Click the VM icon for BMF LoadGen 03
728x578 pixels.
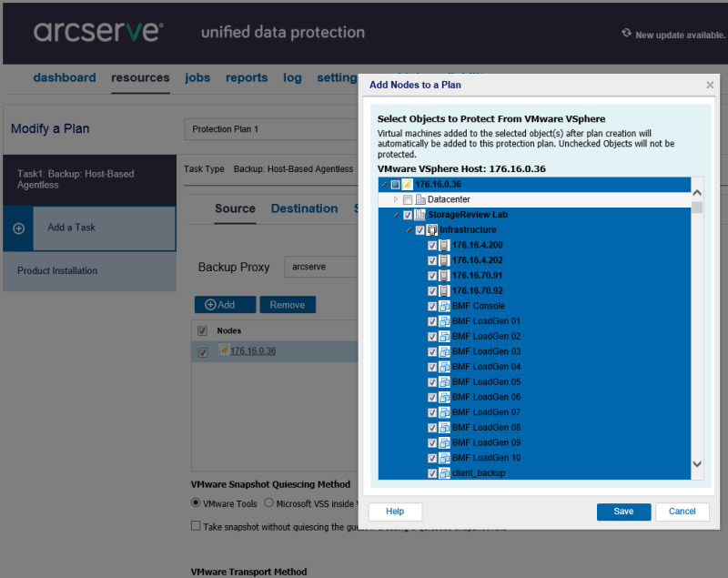coord(444,351)
